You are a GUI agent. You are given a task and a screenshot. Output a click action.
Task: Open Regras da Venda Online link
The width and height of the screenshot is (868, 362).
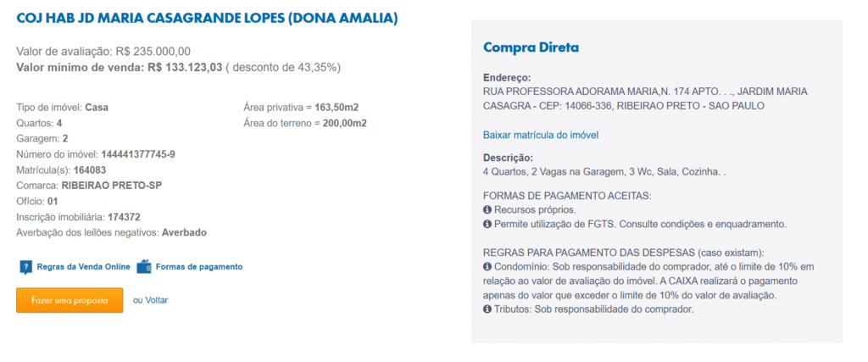[x=84, y=267]
